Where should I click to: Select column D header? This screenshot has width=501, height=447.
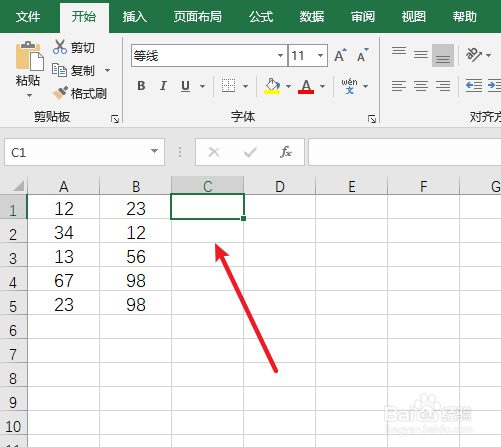pos(280,186)
